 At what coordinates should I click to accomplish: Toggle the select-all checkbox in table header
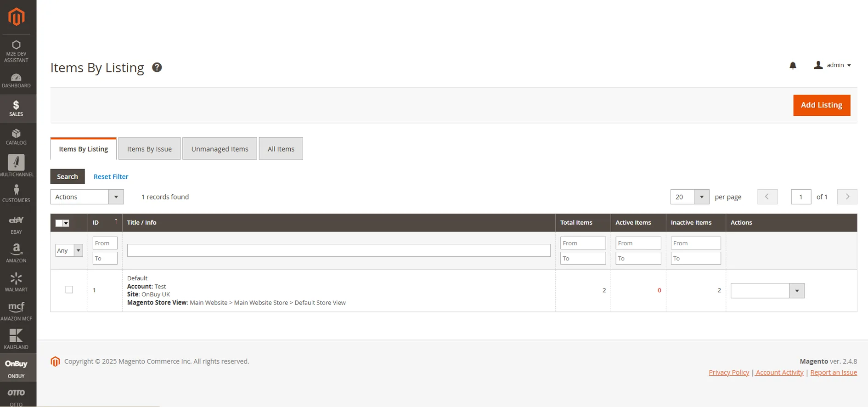point(59,223)
